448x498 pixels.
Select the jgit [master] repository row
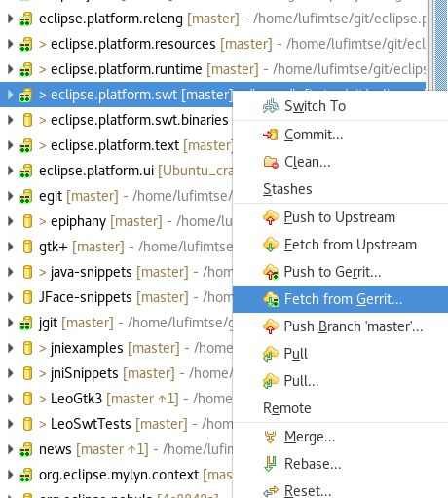(x=116, y=323)
